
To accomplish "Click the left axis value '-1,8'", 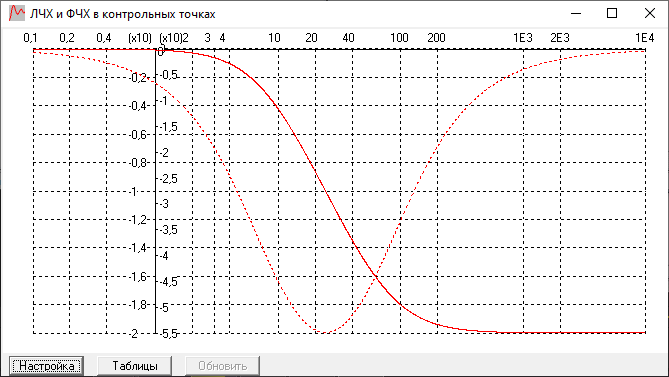I will (x=139, y=305).
